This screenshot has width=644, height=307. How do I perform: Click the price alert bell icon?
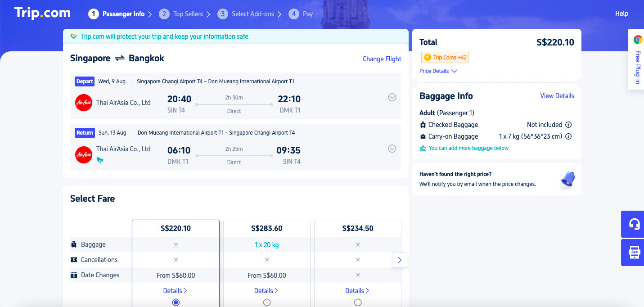[x=567, y=179]
